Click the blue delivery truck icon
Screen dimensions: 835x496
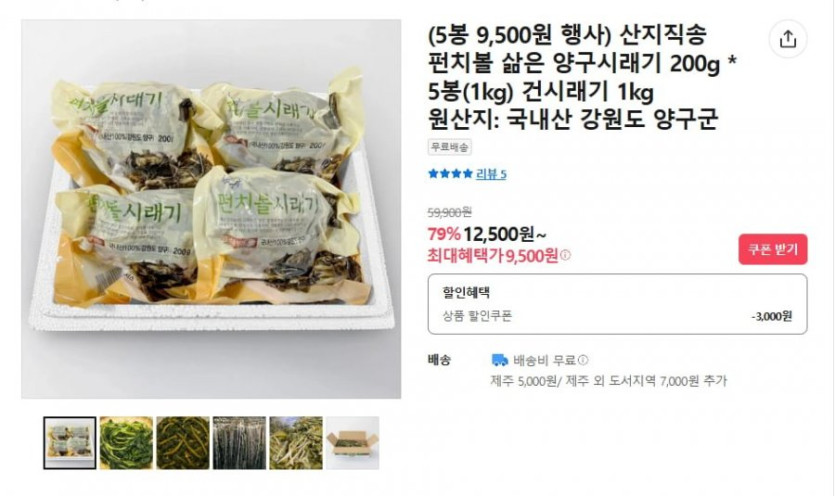[500, 360]
